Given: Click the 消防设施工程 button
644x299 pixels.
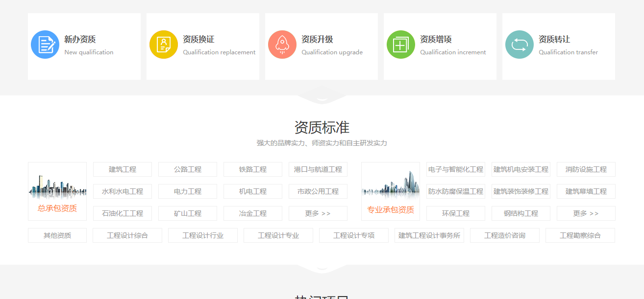Looking at the screenshot, I should click(586, 169).
